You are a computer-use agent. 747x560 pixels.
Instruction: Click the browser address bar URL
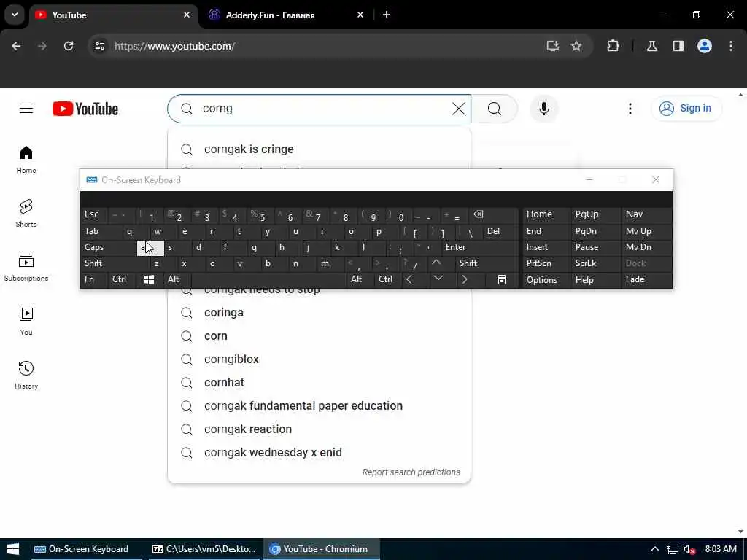pos(174,46)
